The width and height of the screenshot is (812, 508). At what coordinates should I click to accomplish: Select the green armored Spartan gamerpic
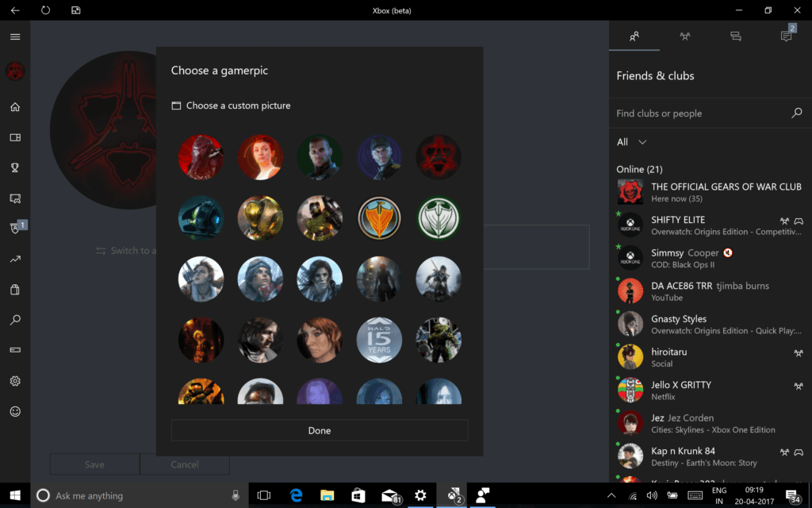click(439, 340)
